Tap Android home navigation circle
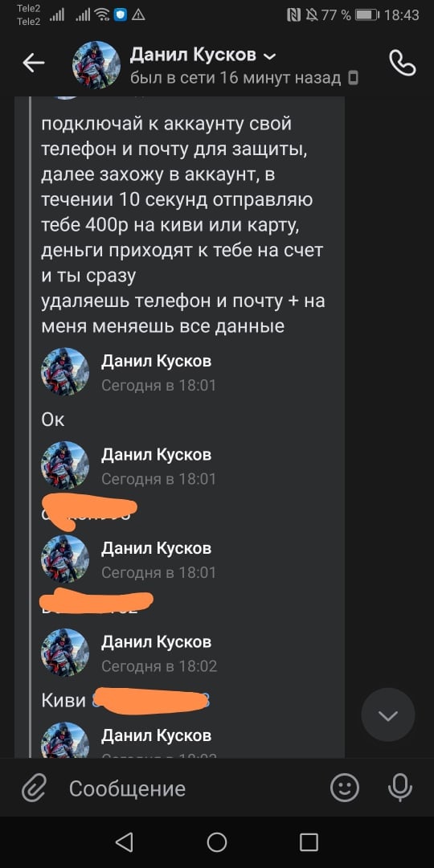This screenshot has width=434, height=868. tap(217, 842)
